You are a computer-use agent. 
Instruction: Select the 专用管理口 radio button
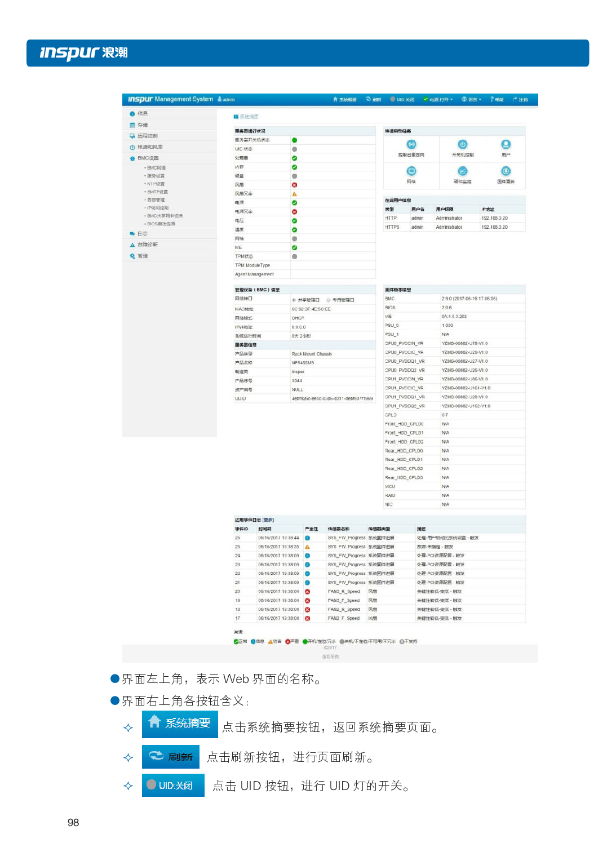329,300
